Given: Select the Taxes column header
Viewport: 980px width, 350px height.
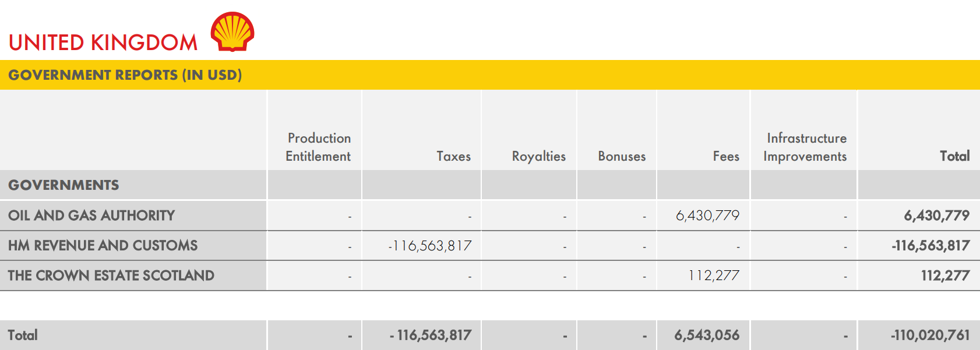Looking at the screenshot, I should (x=453, y=156).
